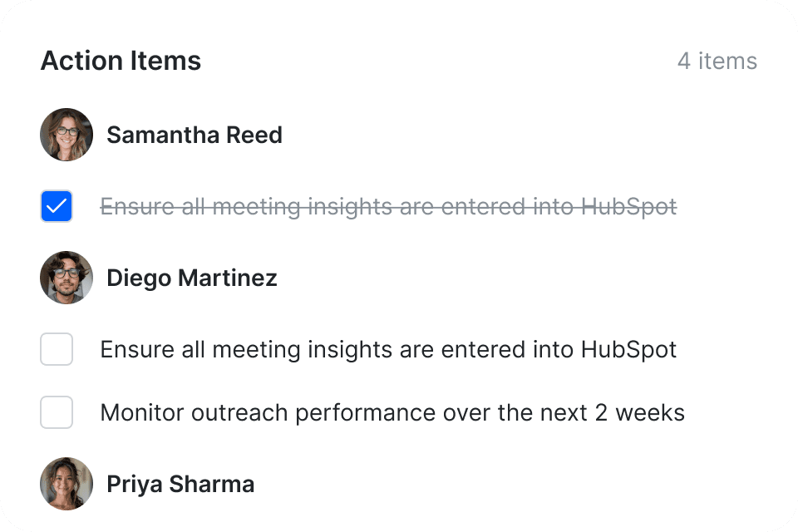Viewport: 798px width, 532px height.
Task: Select the Priya Sharma name label
Action: point(180,484)
